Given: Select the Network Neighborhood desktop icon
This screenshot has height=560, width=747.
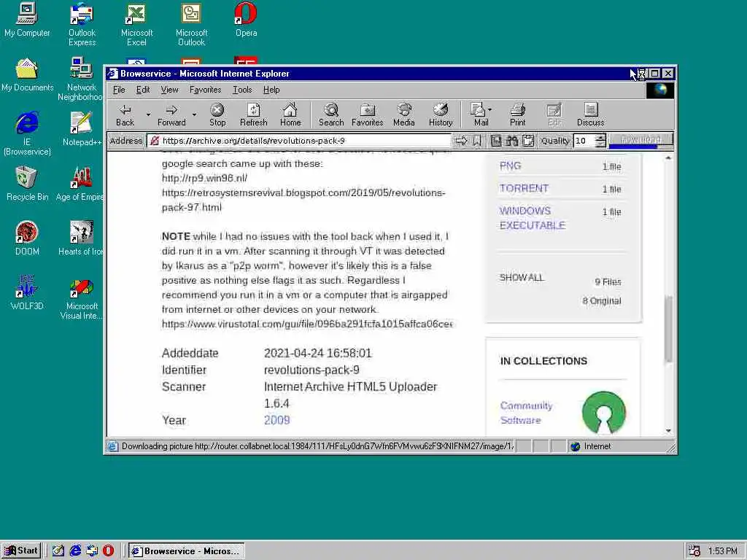Looking at the screenshot, I should tap(81, 79).
